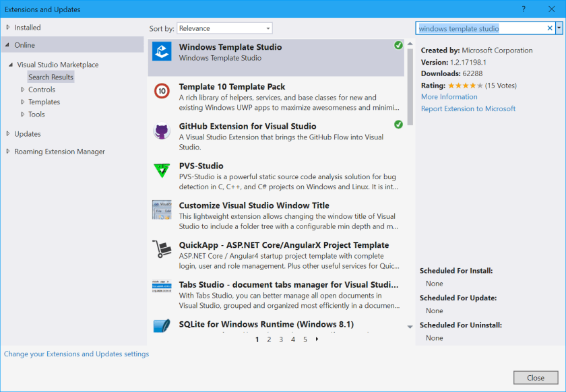Click the Windows Template Studio extension icon
566x392 pixels.
point(162,52)
